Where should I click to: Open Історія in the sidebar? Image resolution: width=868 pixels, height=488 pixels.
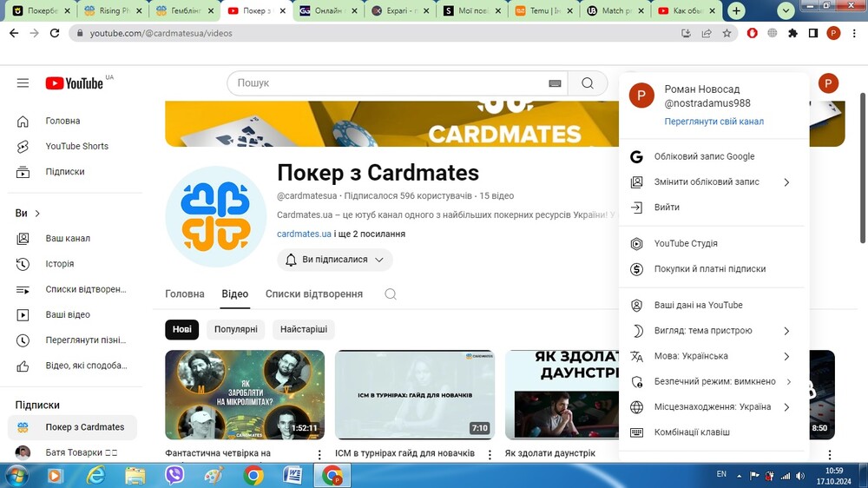(x=75, y=264)
